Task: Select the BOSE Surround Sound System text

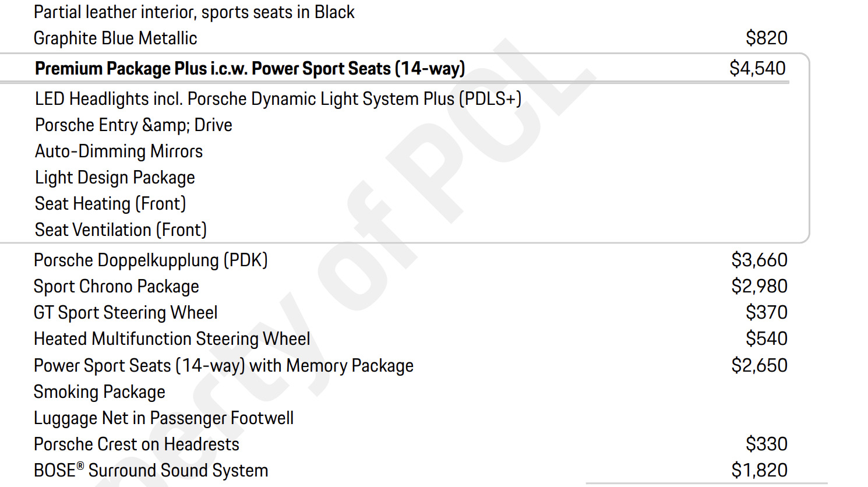Action: pyautogui.click(x=151, y=471)
